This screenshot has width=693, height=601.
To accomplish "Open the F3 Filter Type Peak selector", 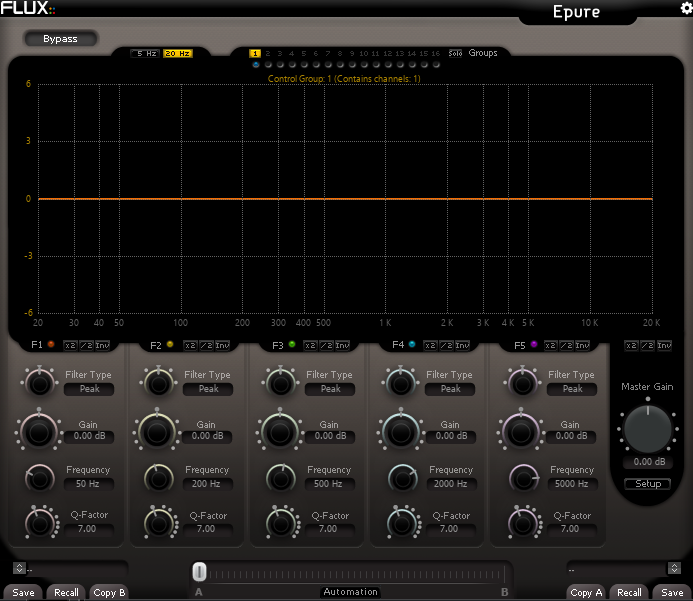I will pos(330,389).
